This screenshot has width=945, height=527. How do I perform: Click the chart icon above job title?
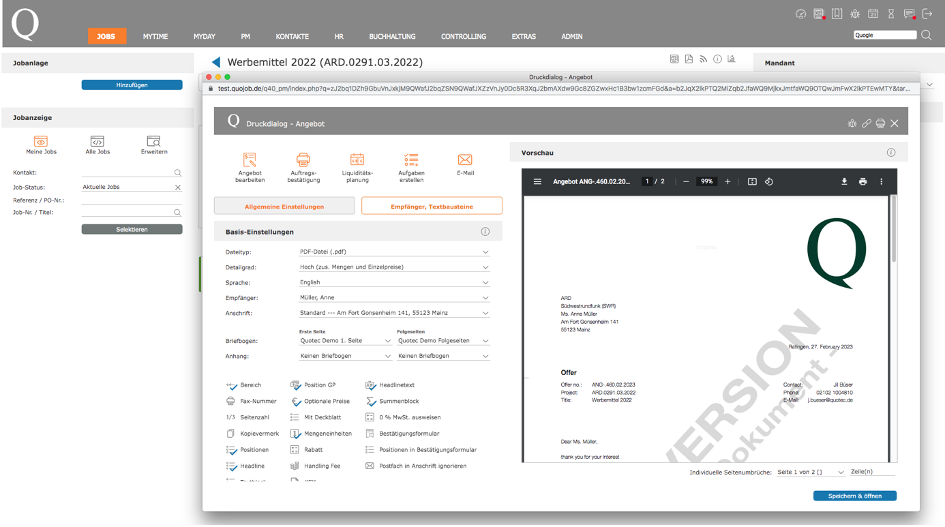[731, 59]
